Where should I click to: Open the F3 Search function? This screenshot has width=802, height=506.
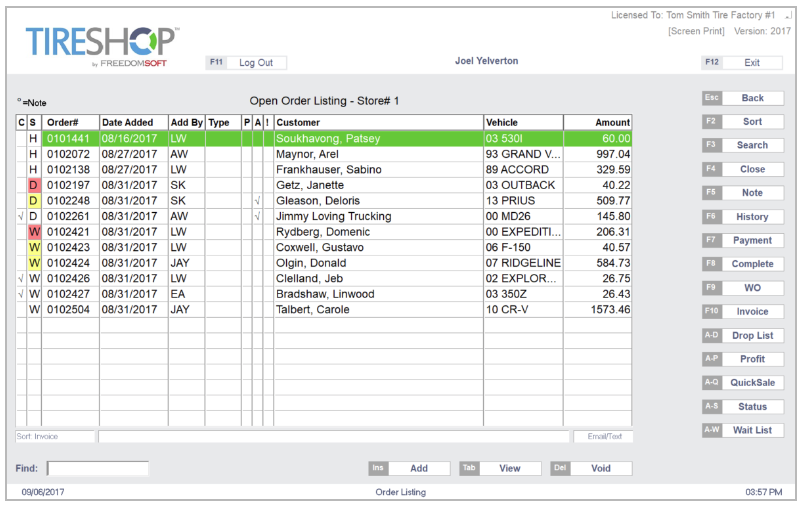tap(752, 146)
